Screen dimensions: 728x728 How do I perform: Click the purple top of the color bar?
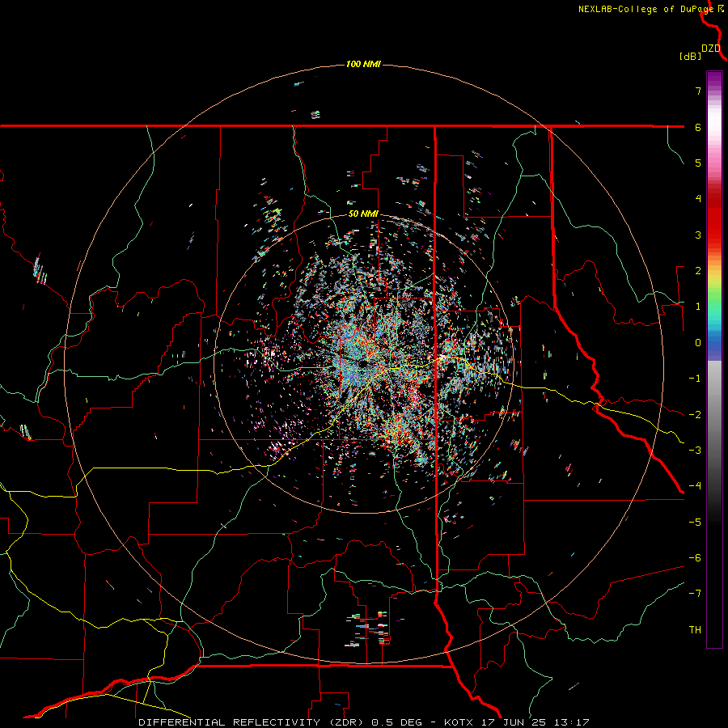click(714, 80)
